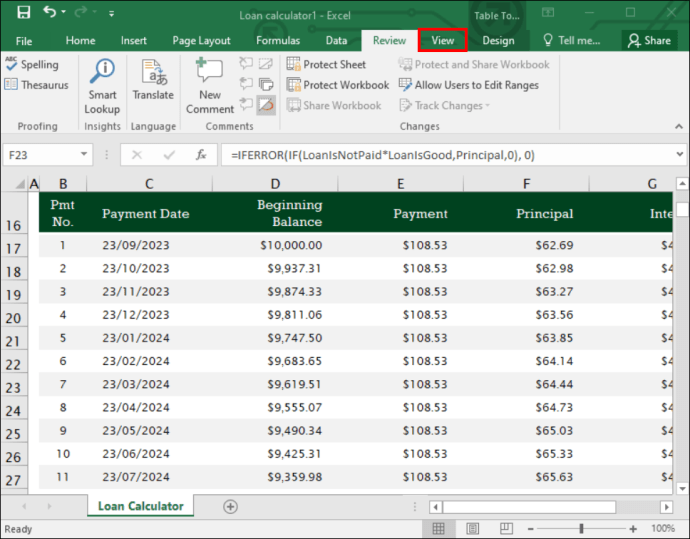Image resolution: width=690 pixels, height=539 pixels.
Task: Click Show/Hide Comment icon
Action: coord(266,64)
